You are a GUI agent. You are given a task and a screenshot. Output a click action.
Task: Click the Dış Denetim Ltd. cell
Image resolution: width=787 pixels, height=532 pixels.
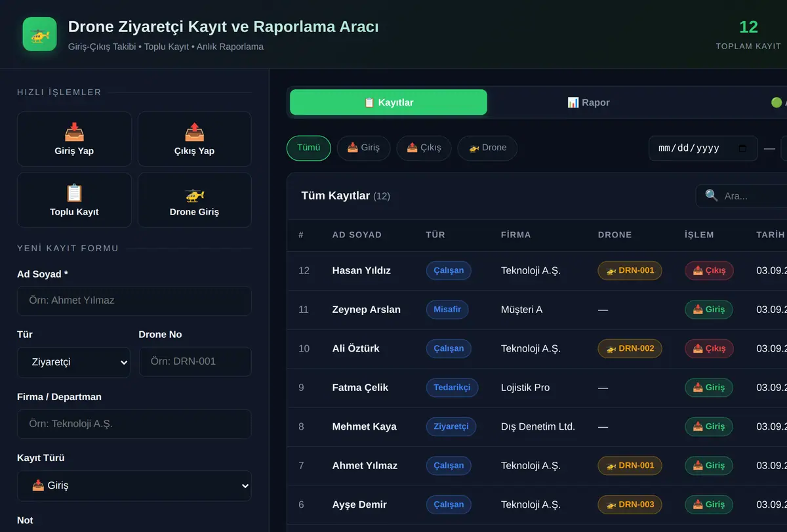(538, 426)
